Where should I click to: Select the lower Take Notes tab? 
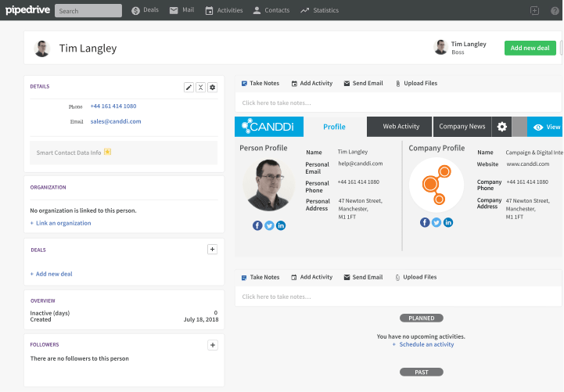[x=260, y=277]
